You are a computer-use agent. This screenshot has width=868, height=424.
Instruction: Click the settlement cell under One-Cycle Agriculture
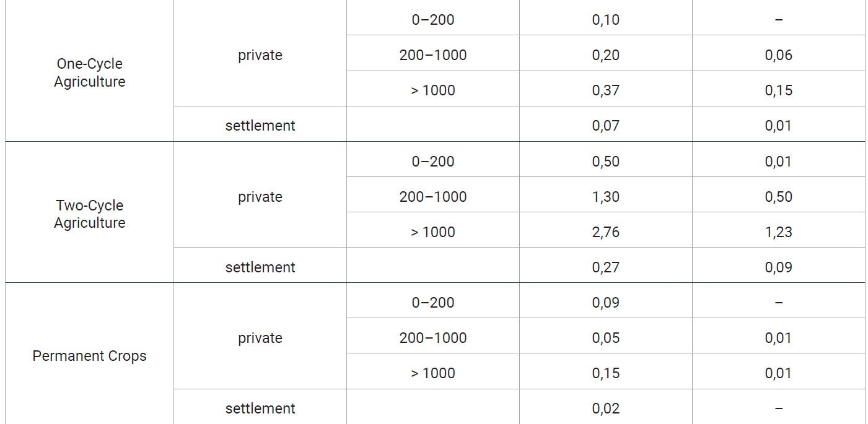coord(260,126)
